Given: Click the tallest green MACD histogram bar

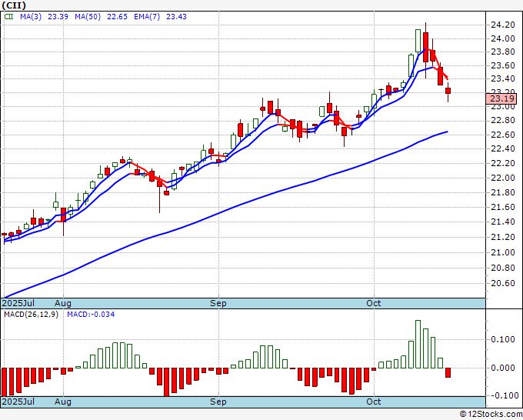Looking at the screenshot, I should (418, 345).
